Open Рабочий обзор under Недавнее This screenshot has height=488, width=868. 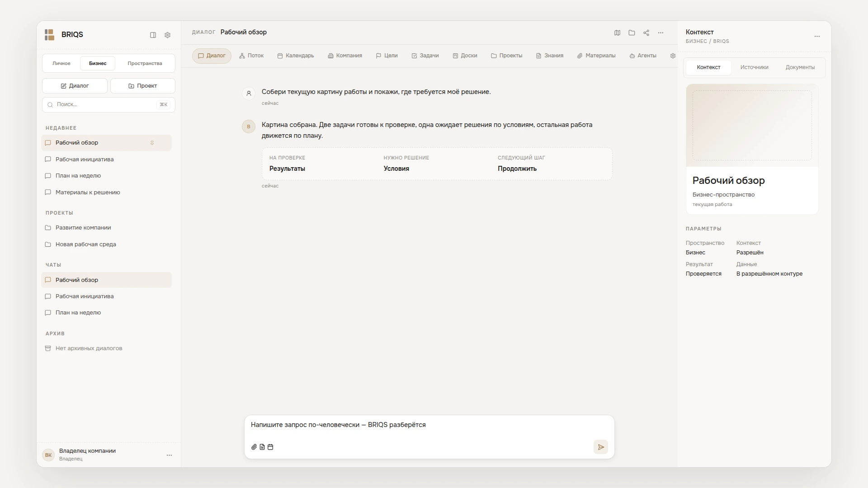point(106,143)
